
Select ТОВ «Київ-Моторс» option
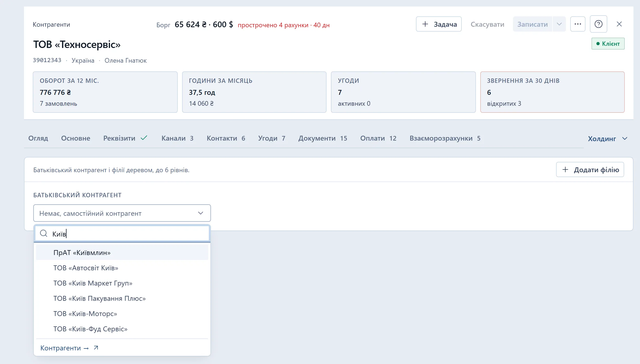(x=122, y=313)
